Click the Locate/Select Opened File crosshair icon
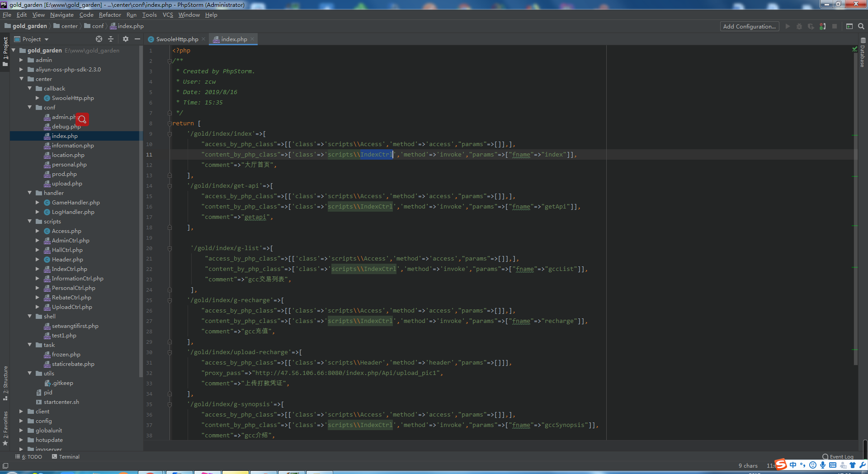Viewport: 868px width, 474px height. coord(99,39)
